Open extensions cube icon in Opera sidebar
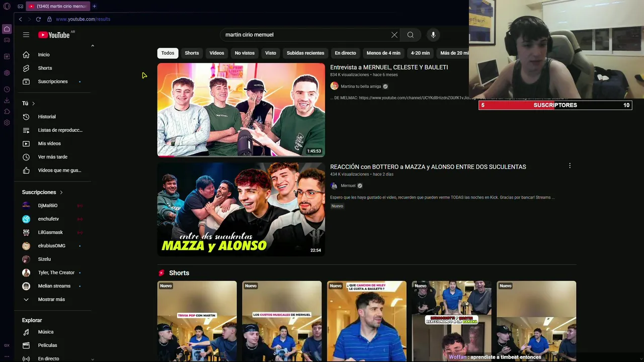 (7, 112)
